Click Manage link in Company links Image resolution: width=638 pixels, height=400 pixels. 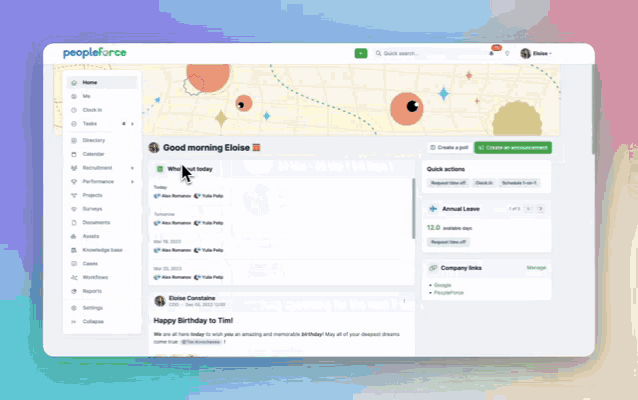tap(536, 268)
